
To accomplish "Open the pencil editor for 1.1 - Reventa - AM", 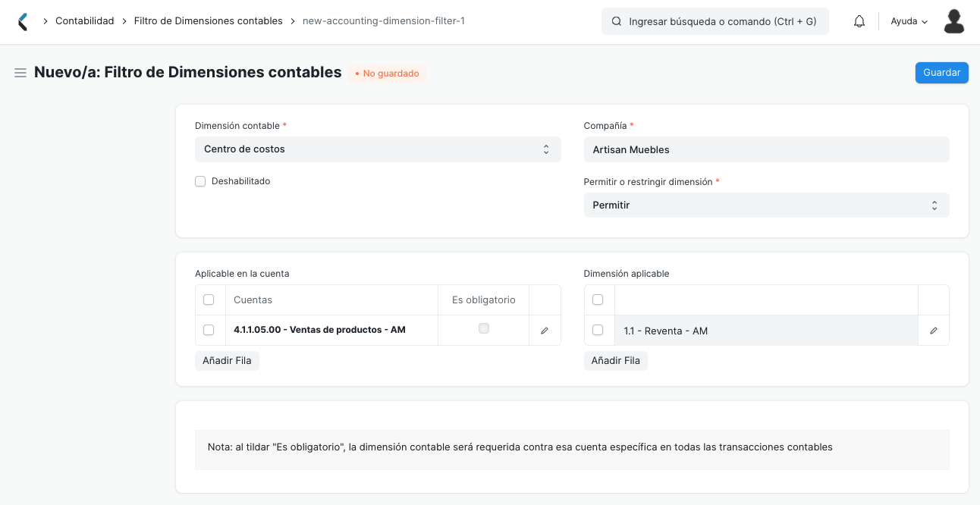I will [934, 330].
